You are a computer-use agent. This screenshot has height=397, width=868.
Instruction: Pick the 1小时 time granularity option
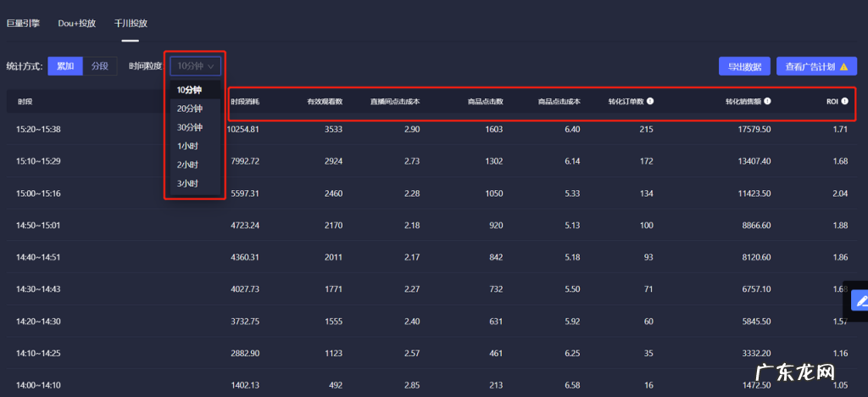[x=187, y=146]
